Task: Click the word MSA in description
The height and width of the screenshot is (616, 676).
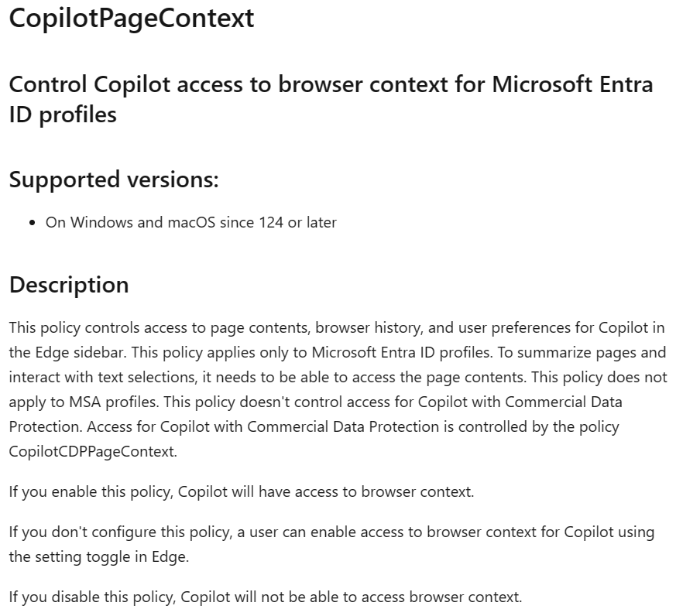Action: pos(85,402)
